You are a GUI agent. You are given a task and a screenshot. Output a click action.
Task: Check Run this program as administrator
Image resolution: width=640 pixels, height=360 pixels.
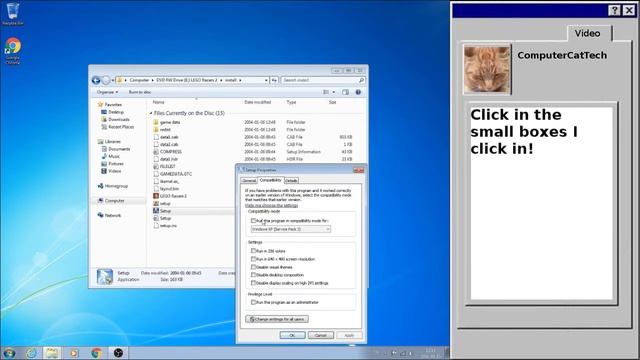tap(253, 302)
